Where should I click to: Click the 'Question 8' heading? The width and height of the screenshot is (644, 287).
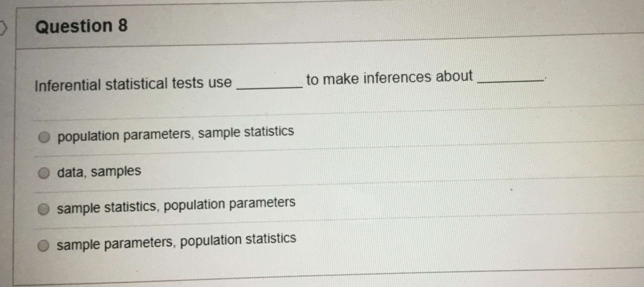click(81, 26)
